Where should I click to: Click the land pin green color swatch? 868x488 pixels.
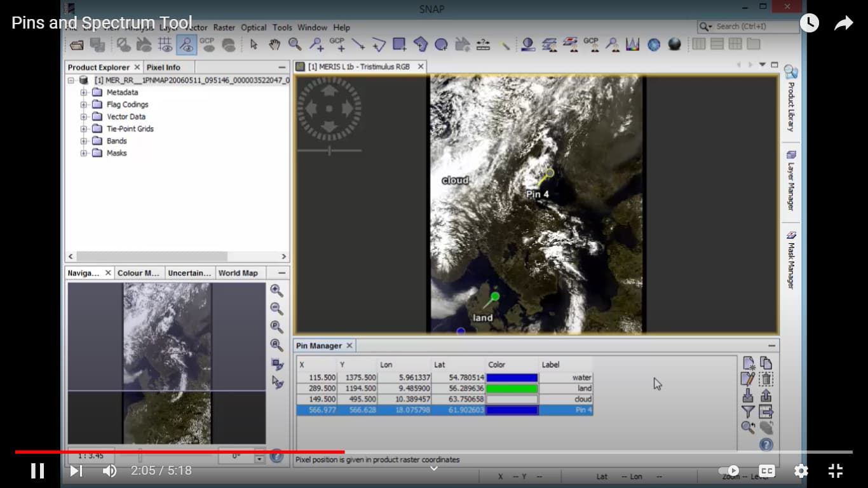coord(512,388)
